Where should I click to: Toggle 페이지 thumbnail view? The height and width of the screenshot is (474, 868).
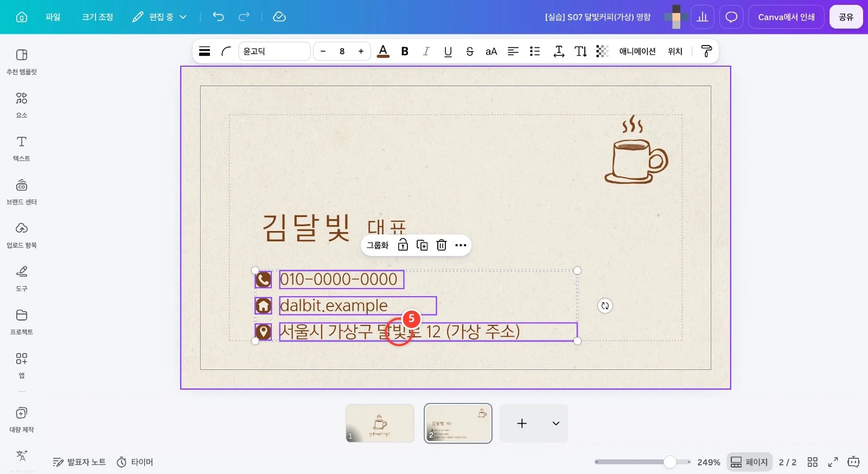[749, 462]
